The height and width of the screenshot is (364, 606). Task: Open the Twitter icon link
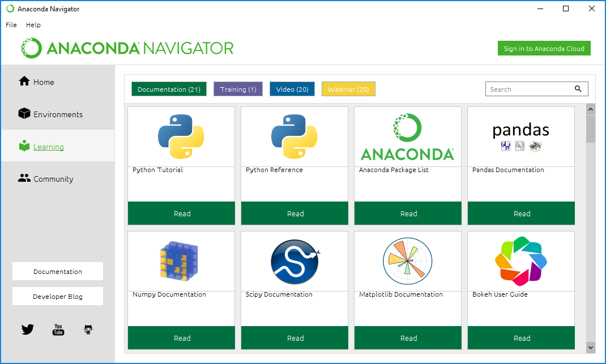point(28,329)
